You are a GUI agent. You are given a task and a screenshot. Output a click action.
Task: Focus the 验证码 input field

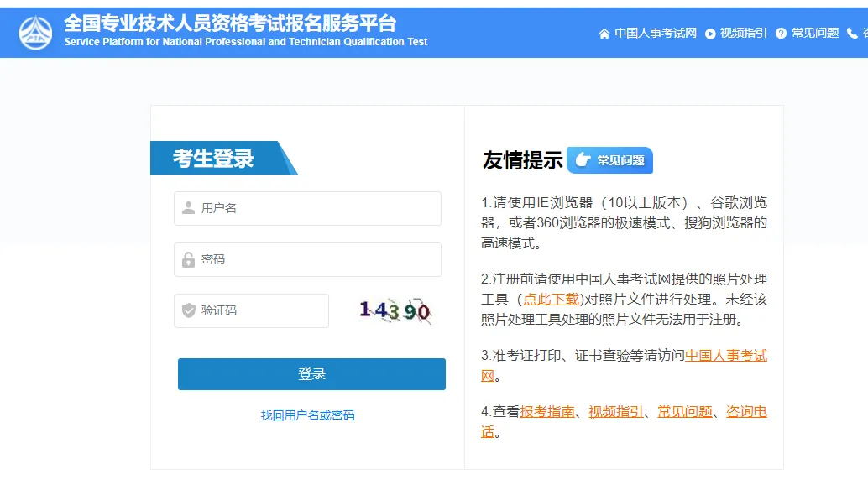pyautogui.click(x=251, y=310)
